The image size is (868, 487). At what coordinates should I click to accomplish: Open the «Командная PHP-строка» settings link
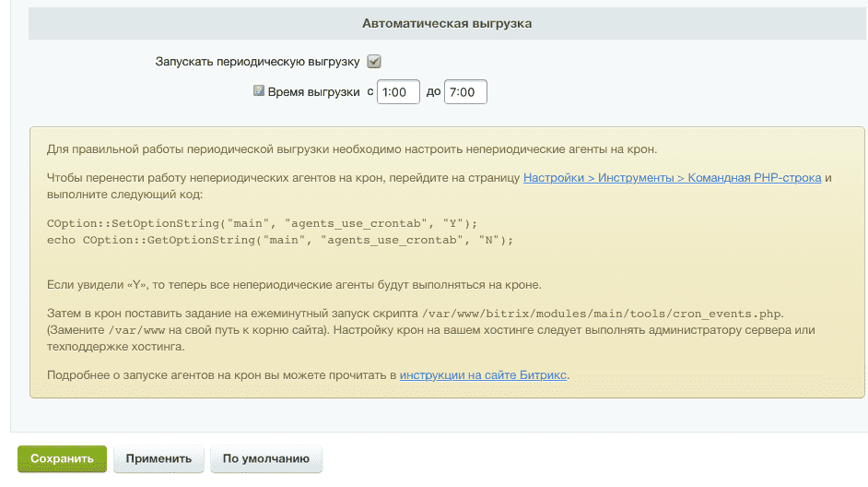tap(672, 177)
